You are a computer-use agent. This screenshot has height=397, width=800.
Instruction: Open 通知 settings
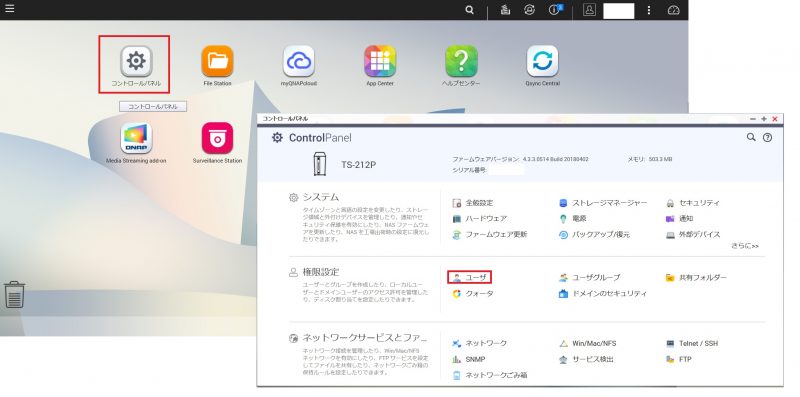[x=680, y=218]
